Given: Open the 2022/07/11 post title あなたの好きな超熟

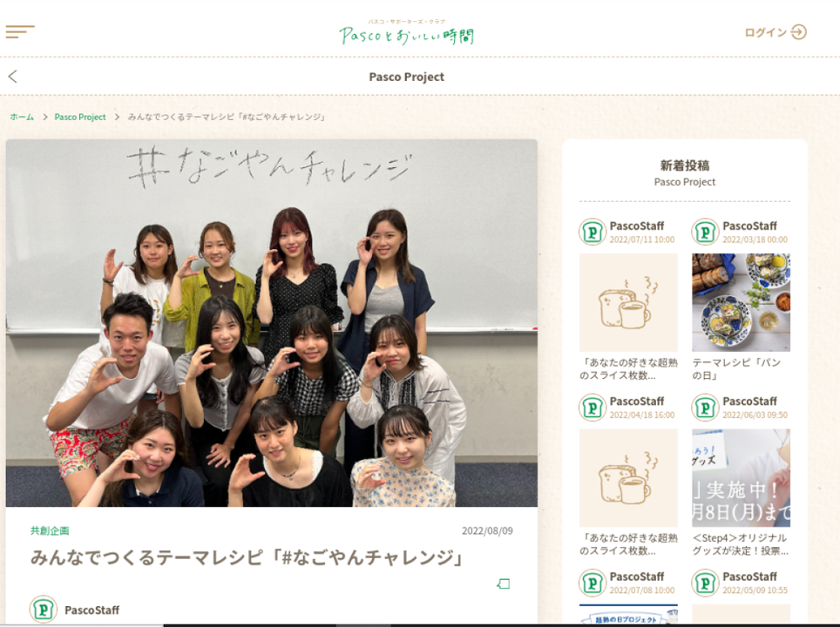Looking at the screenshot, I should pos(628,369).
